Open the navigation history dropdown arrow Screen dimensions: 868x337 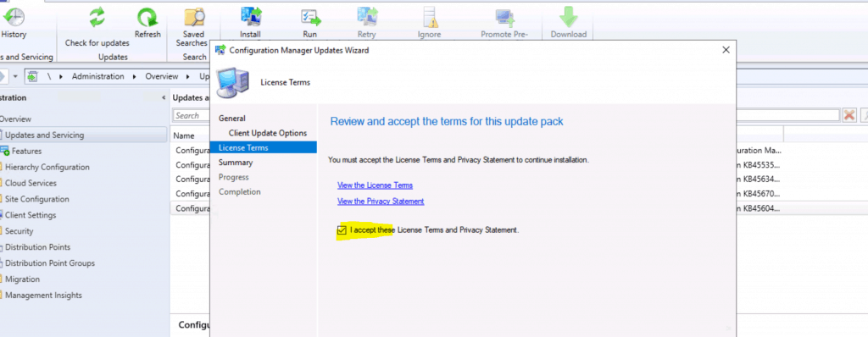pos(15,76)
